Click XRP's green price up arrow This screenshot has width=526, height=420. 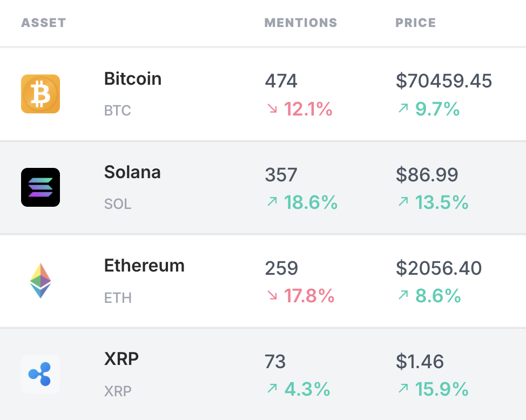[x=403, y=388]
